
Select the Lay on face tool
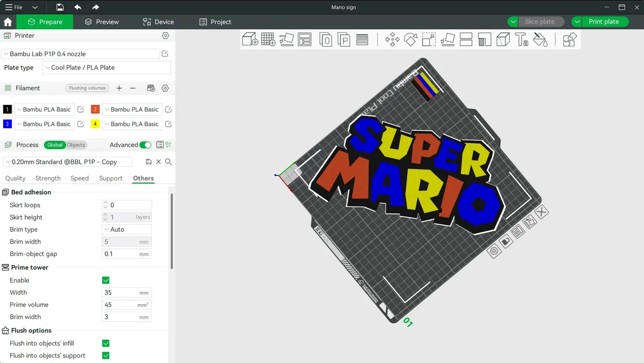[448, 39]
